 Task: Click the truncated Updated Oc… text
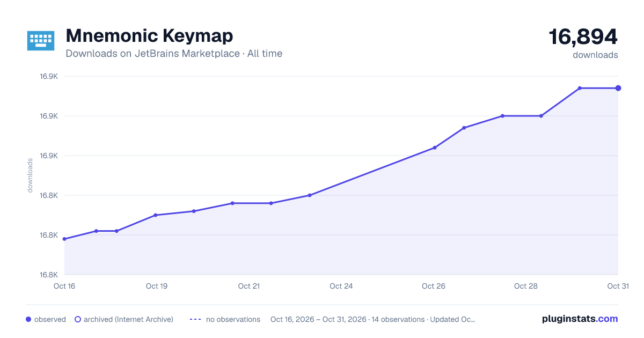(452, 319)
